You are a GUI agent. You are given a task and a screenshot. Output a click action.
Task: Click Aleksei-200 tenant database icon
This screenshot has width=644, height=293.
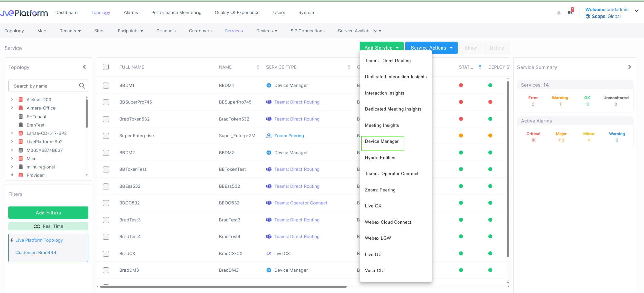point(21,100)
